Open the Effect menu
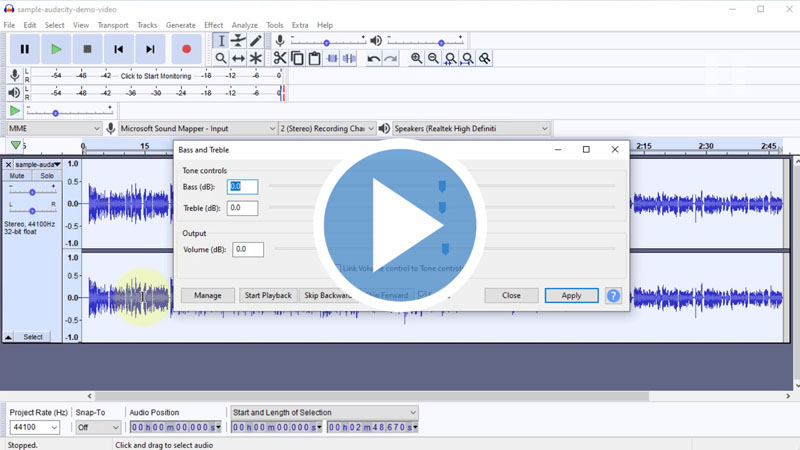 213,25
